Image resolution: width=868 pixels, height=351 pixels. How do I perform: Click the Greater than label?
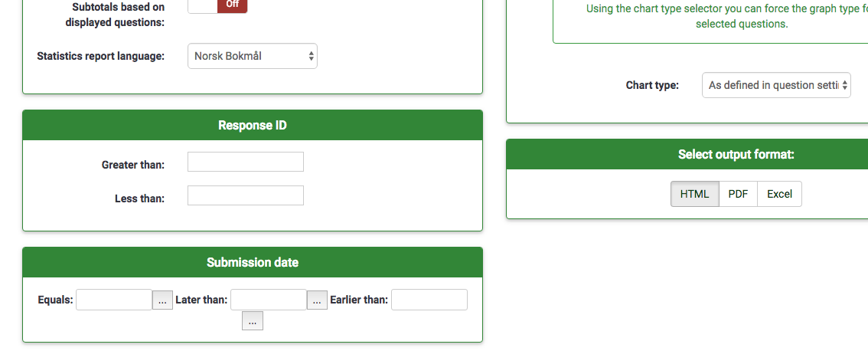point(133,164)
